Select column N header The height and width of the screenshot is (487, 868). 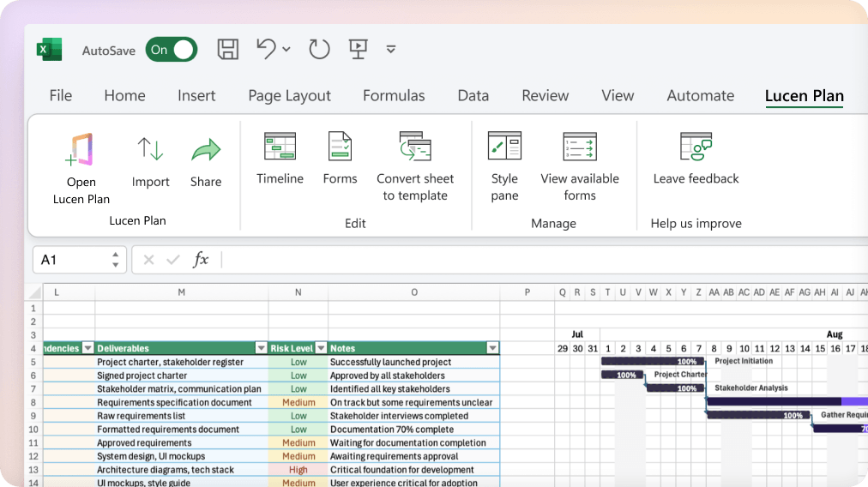pos(298,292)
